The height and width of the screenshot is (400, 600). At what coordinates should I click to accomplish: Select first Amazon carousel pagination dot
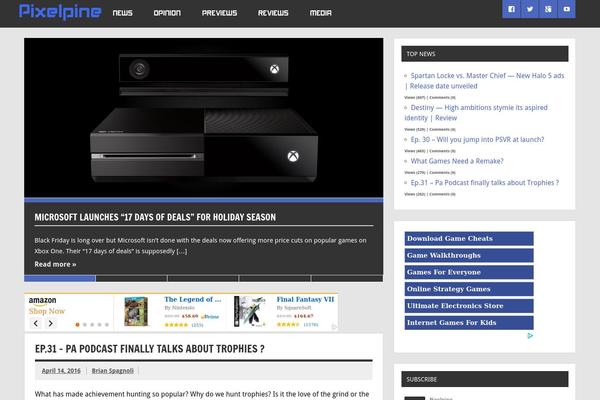pos(77,325)
